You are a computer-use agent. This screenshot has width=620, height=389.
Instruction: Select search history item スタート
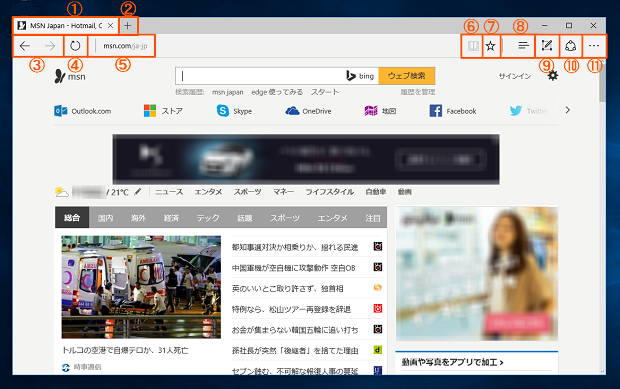coord(325,92)
